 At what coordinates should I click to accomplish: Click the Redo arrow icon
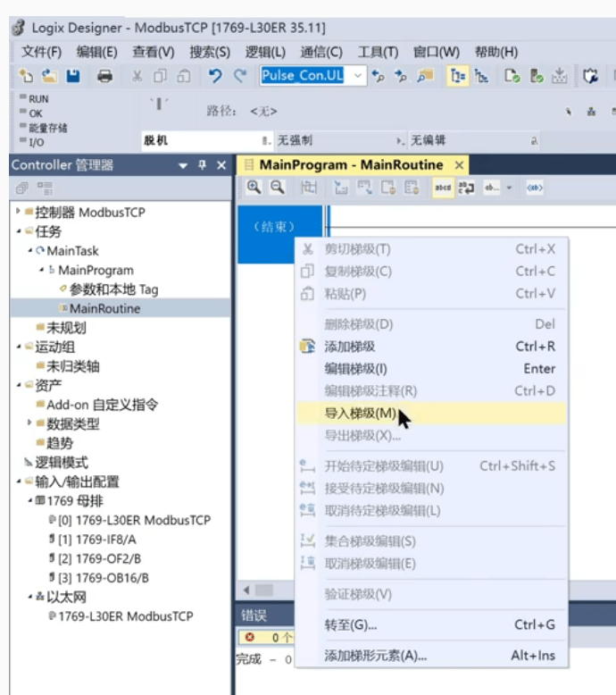pos(240,76)
